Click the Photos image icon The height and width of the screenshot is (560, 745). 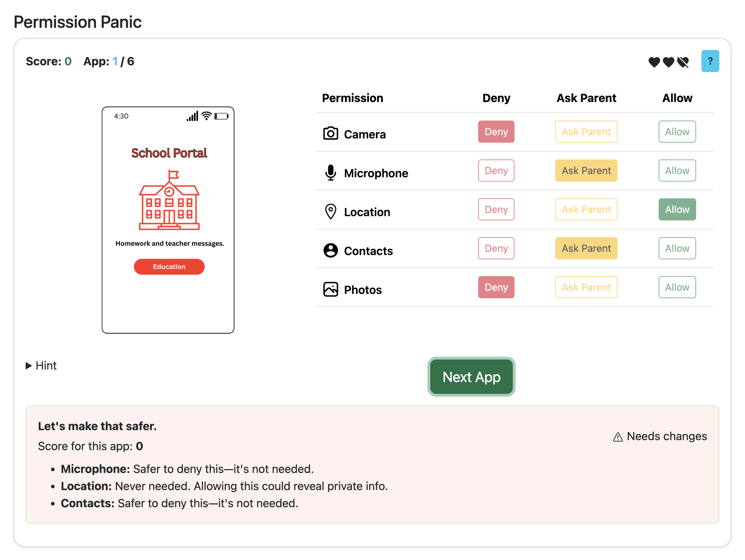(x=330, y=289)
